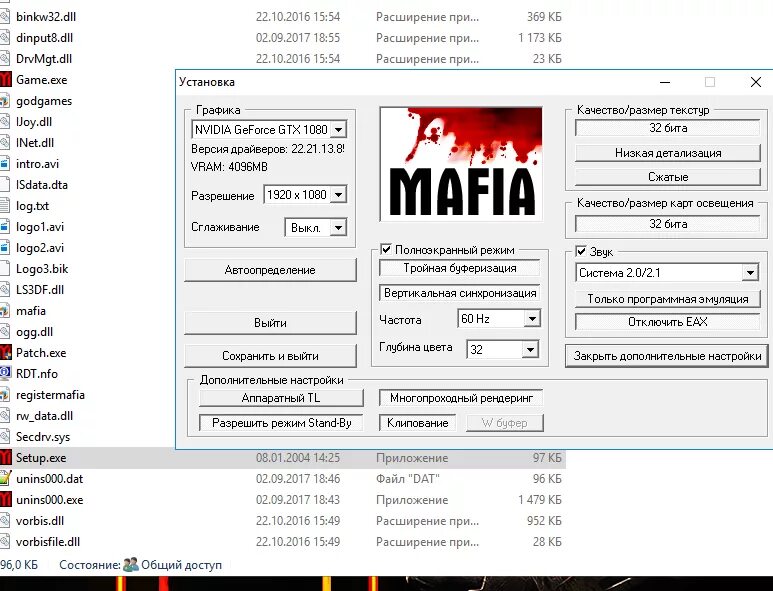Viewport: 773px width, 591px height.
Task: Close the Установка setup window
Action: (755, 82)
